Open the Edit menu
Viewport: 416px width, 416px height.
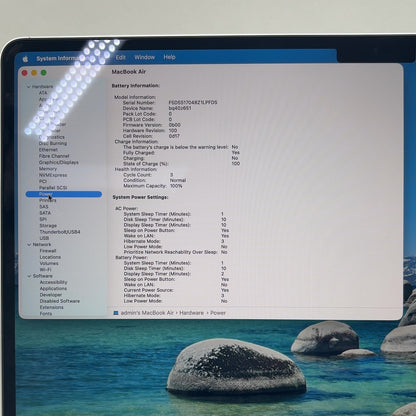120,57
